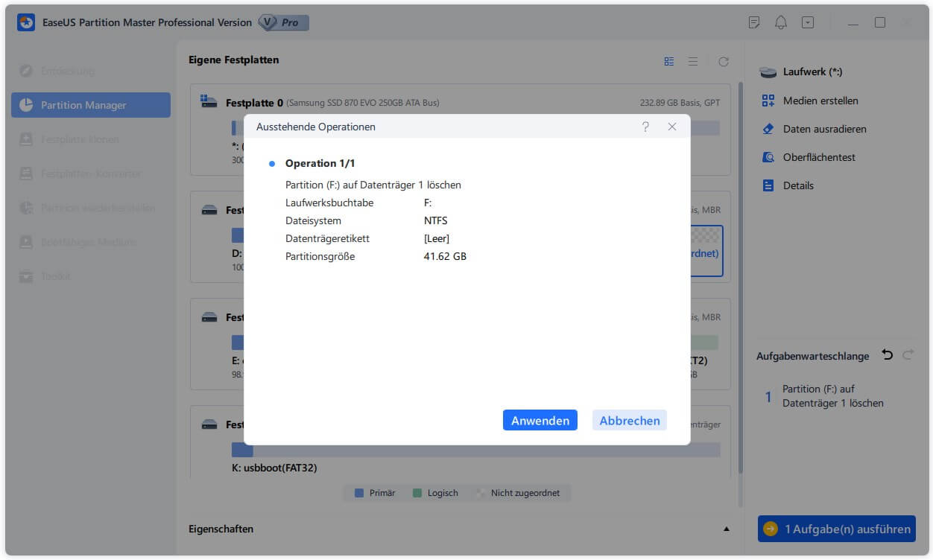Click the help question mark in the dialog
The height and width of the screenshot is (560, 933).
coord(645,127)
